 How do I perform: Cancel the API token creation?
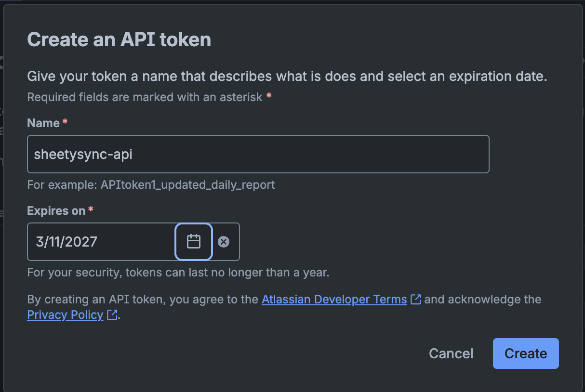[451, 353]
